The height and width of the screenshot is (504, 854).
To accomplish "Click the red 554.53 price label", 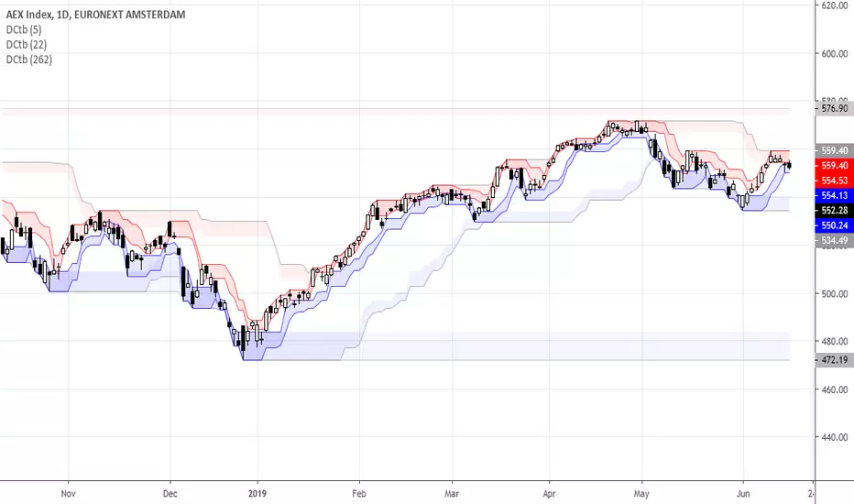I will click(x=835, y=181).
